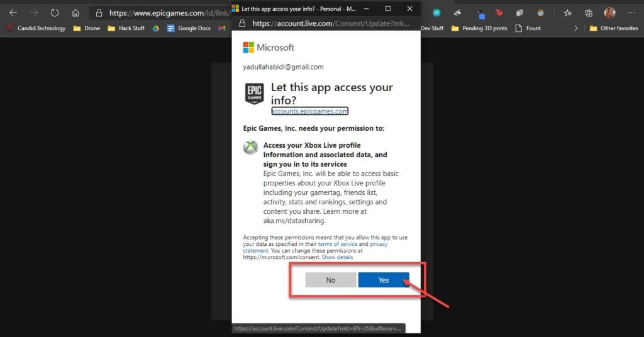Open the Other favorites folder

pos(614,28)
